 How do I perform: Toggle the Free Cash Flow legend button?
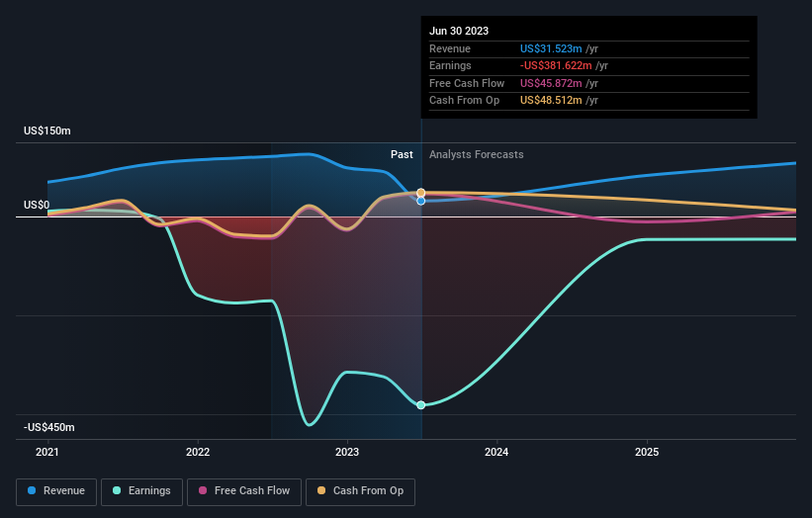tap(244, 491)
